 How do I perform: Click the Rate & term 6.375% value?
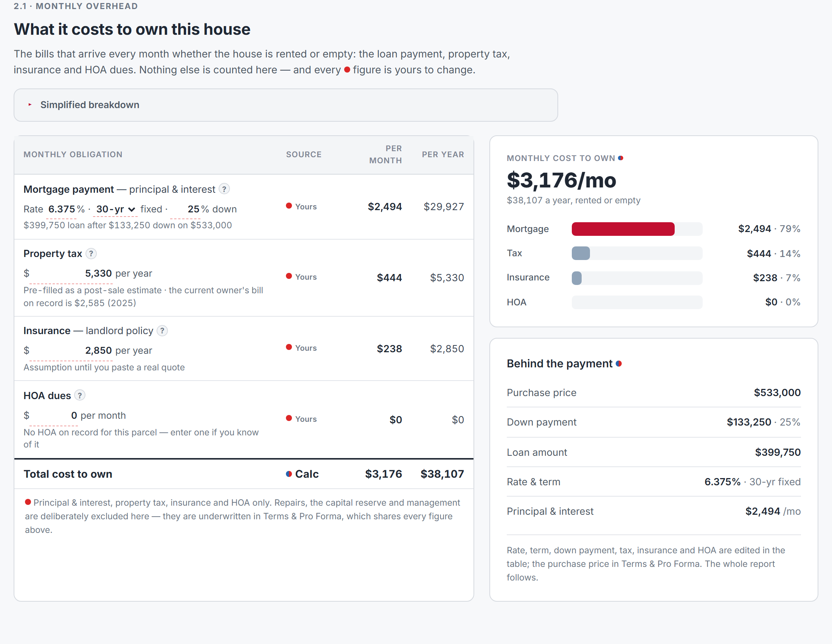point(723,482)
